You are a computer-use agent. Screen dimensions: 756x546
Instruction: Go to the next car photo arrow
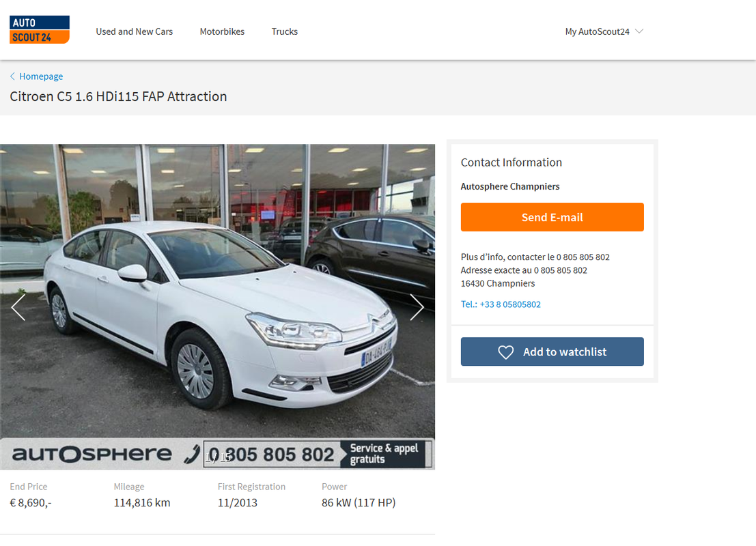(417, 307)
